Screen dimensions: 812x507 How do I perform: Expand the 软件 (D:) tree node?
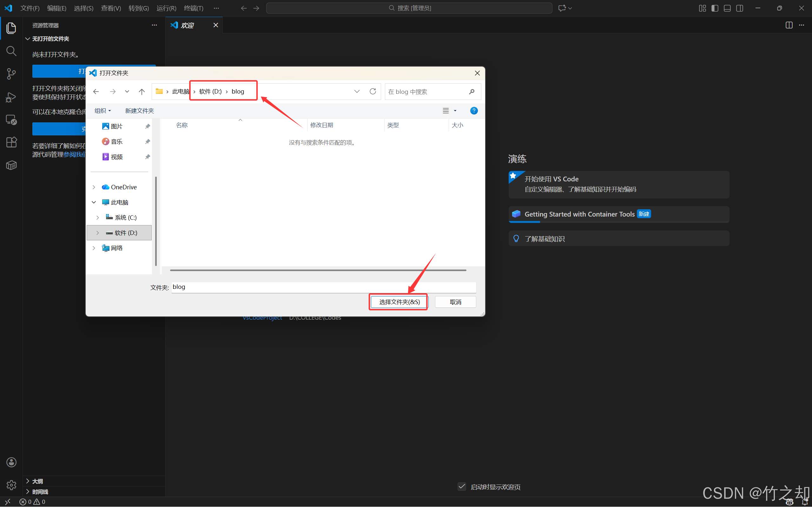coord(97,233)
